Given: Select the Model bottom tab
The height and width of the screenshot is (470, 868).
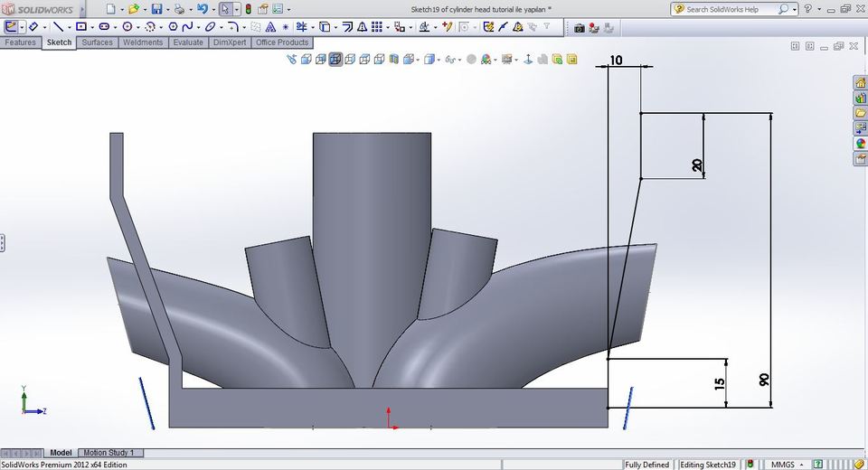Looking at the screenshot, I should click(61, 453).
